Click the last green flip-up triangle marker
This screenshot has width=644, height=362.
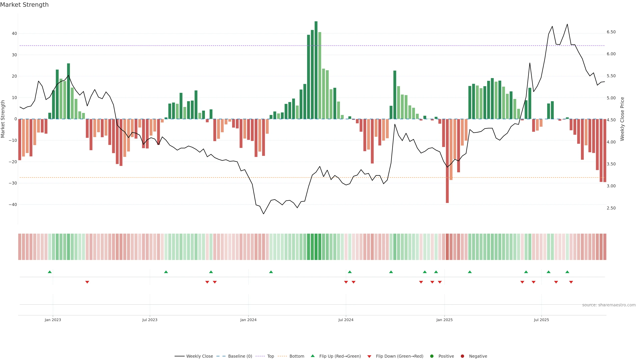[567, 272]
